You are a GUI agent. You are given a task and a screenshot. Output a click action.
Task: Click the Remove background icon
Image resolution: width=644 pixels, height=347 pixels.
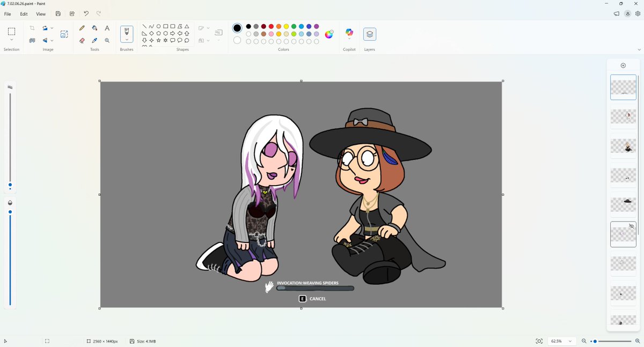32,40
